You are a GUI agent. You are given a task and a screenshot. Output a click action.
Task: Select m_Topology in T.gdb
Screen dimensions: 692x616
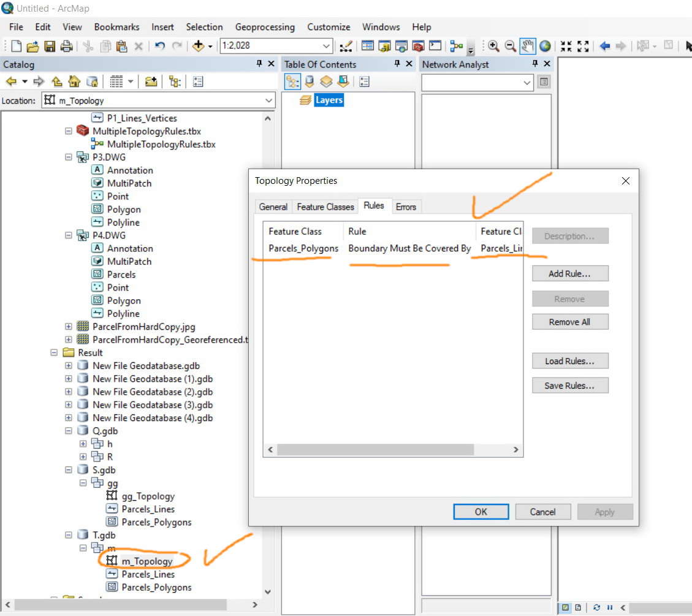coord(146,561)
